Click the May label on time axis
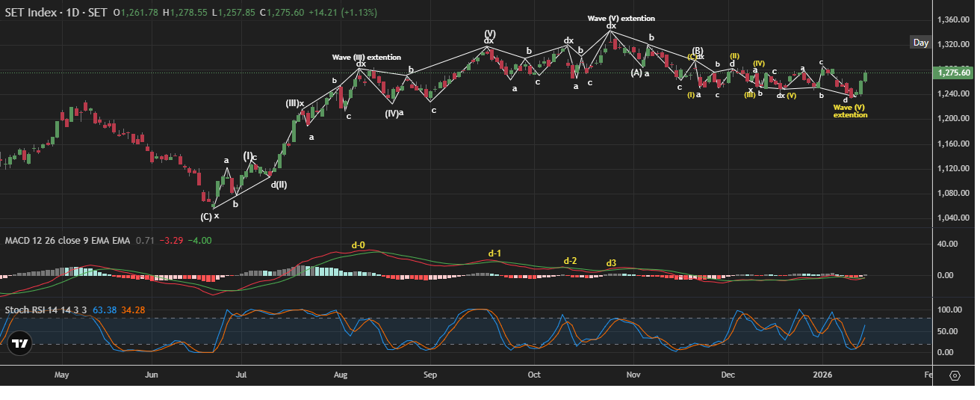 pos(62,374)
